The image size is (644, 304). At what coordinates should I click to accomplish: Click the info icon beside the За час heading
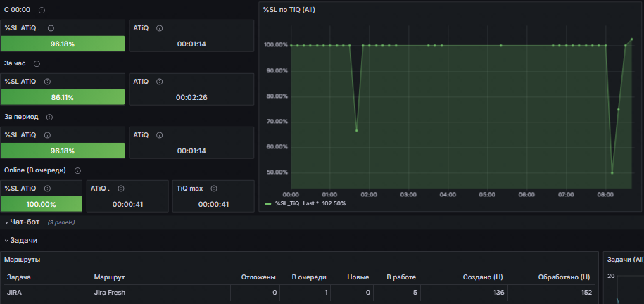(x=37, y=63)
